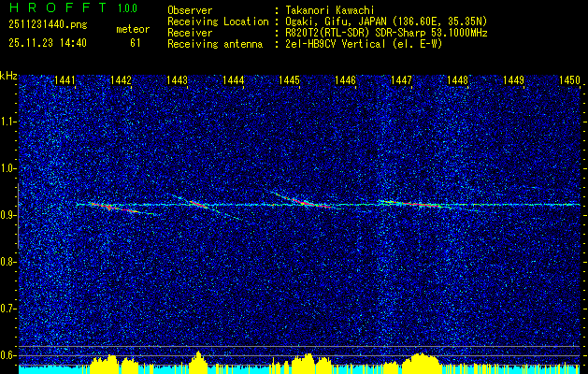This screenshot has width=588, height=374.
Task: Click the Observer field label
Action: coord(190,10)
